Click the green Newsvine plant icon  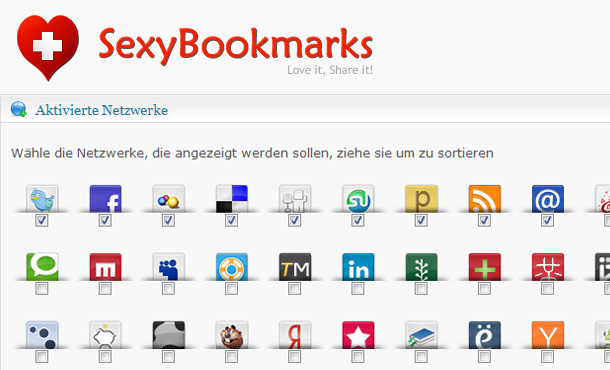[x=421, y=267]
